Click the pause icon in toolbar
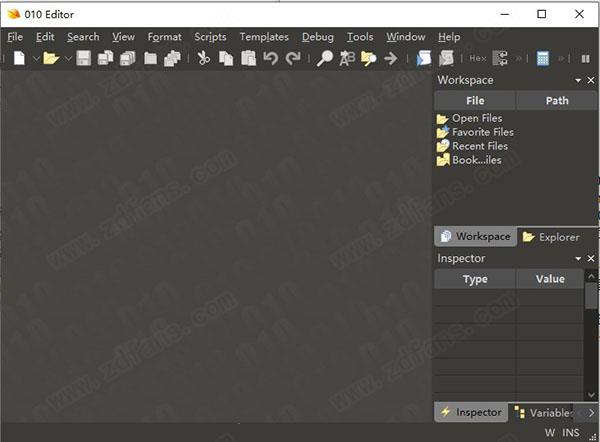Image resolution: width=600 pixels, height=442 pixels. pos(585,59)
